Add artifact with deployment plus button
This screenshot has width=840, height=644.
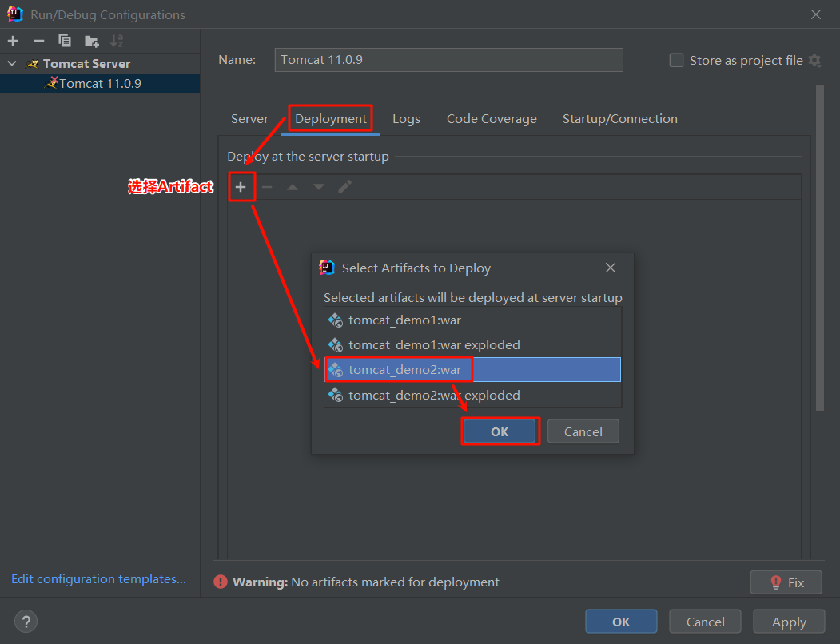click(241, 187)
